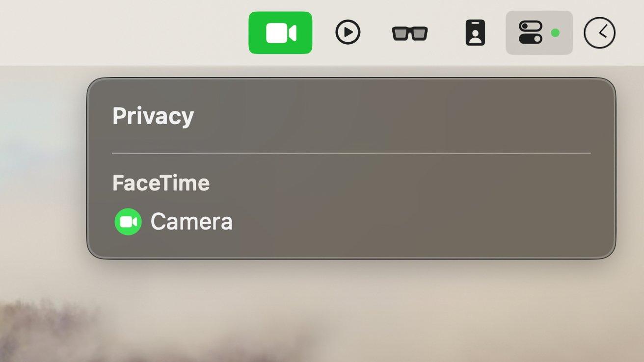Click the FaceTime app label in the panel
This screenshot has height=362, width=644.
(x=161, y=183)
